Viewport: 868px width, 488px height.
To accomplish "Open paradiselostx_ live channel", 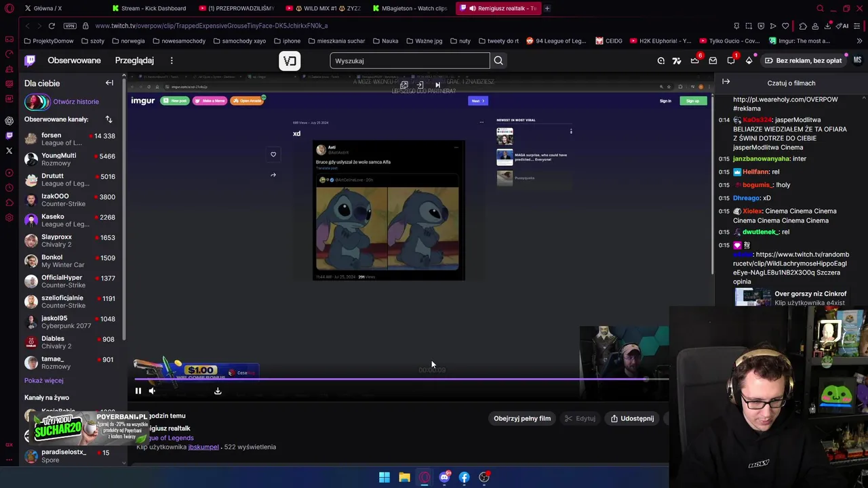I will 71,455.
